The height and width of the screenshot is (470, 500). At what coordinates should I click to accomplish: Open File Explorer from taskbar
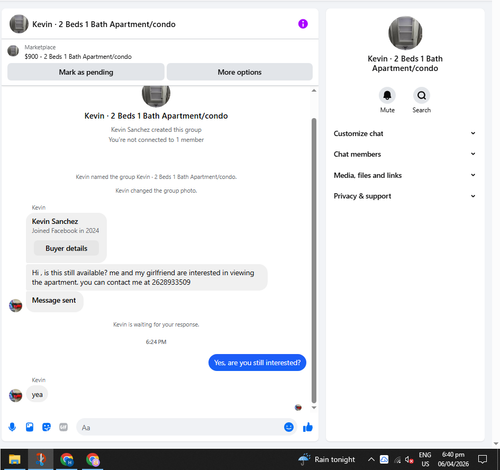coord(14,459)
